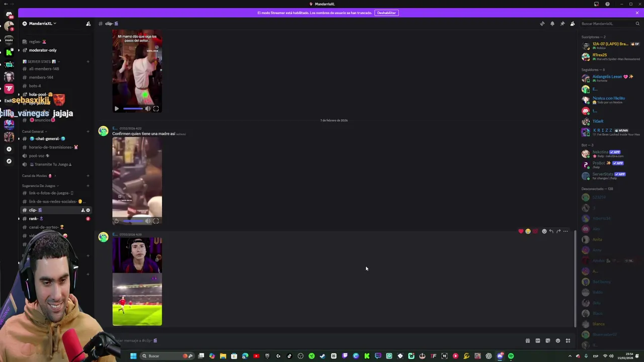Seek second video progress bar
This screenshot has width=644, height=362.
click(x=133, y=221)
